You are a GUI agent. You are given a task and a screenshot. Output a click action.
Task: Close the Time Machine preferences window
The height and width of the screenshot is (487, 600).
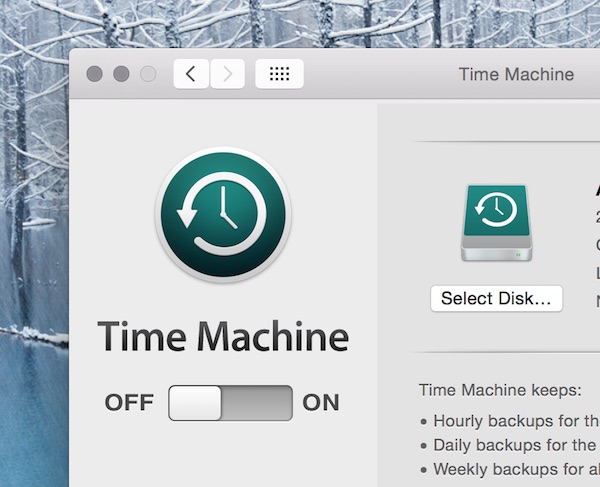click(x=95, y=74)
